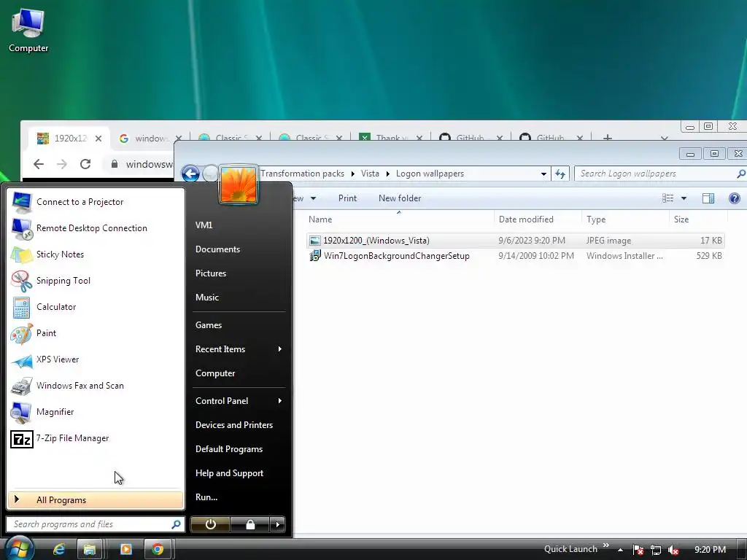The width and height of the screenshot is (747, 560).
Task: Toggle the Explorer preview pane
Action: (x=708, y=198)
